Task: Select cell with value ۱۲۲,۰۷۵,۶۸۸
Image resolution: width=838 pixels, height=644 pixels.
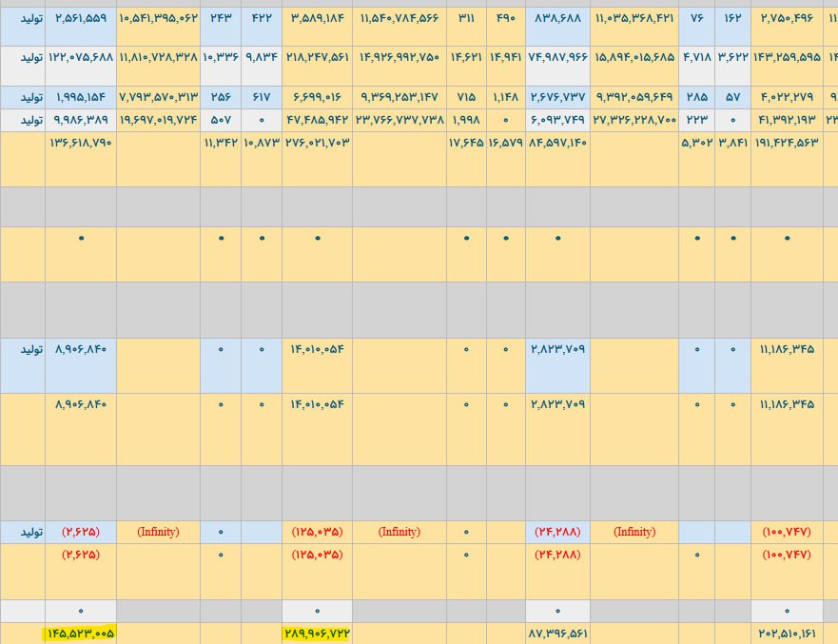Action: (x=80, y=57)
